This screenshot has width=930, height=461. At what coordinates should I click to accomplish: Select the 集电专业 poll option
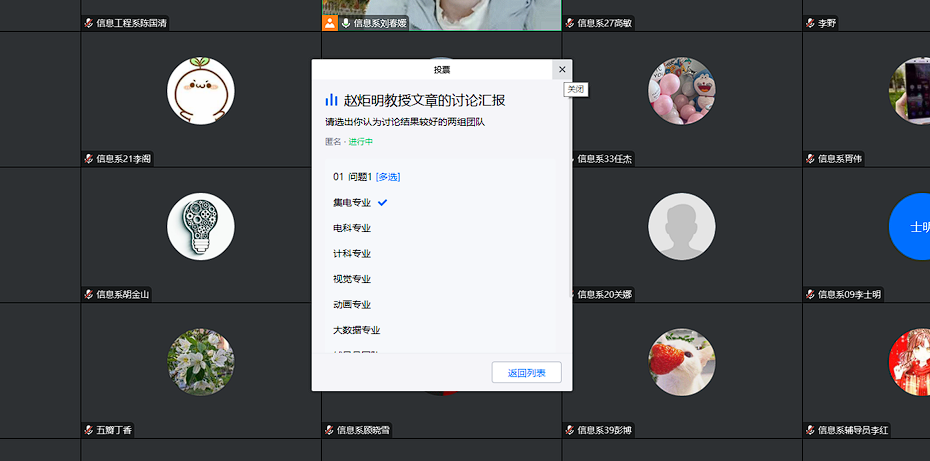(x=352, y=203)
